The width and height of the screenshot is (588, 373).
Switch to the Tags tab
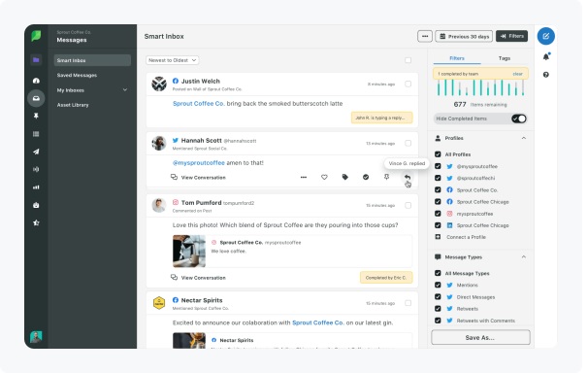505,58
